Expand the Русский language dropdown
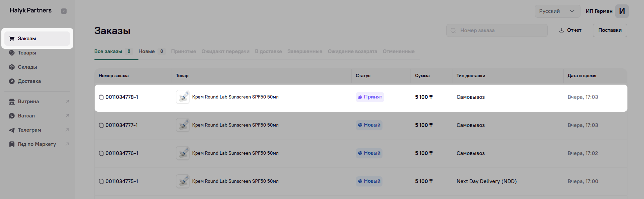Viewport: 644px width, 199px height. pos(556,11)
